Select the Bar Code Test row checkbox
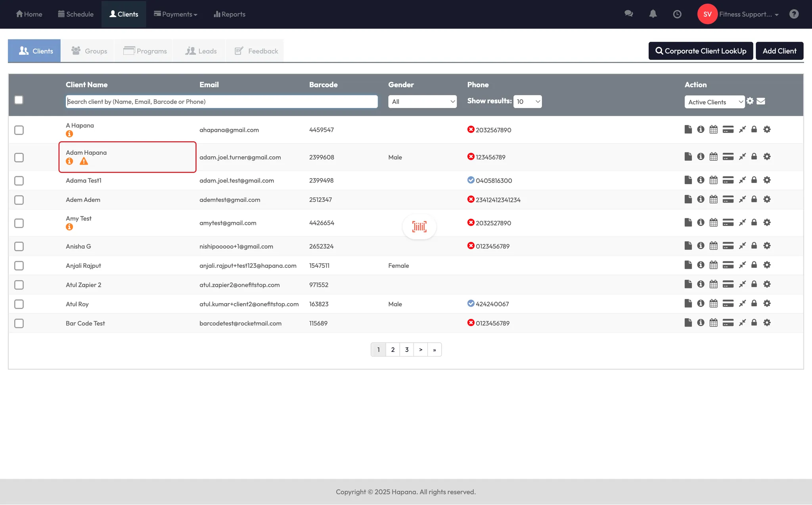The width and height of the screenshot is (812, 505). click(19, 323)
